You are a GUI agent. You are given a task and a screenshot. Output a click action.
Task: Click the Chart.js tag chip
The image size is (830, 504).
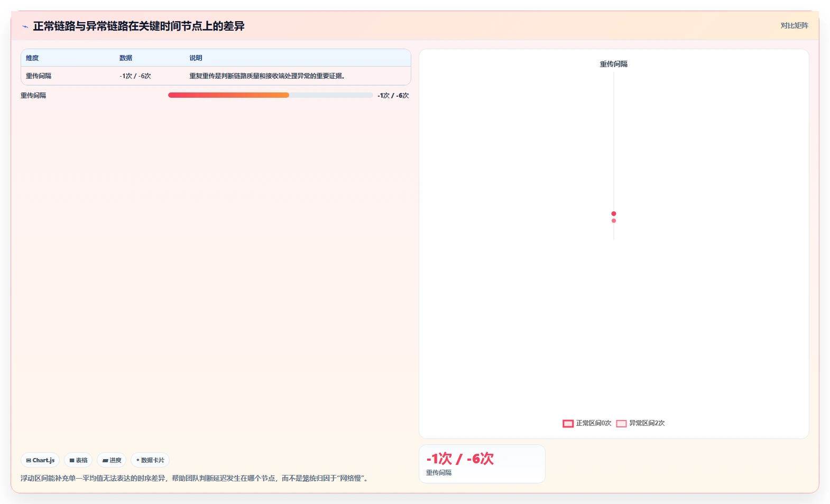40,460
